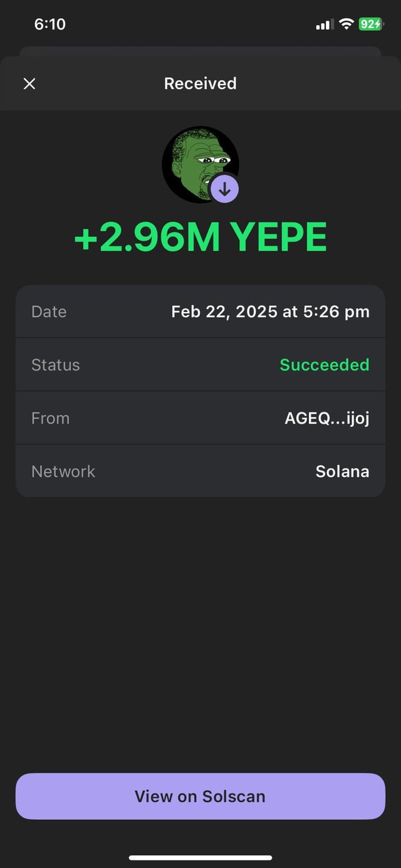Close the Received transaction sheet
401x868 pixels.
tap(29, 84)
